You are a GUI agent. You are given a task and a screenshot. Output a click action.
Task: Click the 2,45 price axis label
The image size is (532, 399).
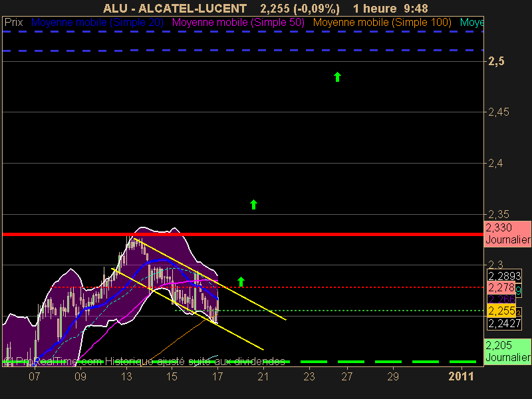pyautogui.click(x=498, y=112)
